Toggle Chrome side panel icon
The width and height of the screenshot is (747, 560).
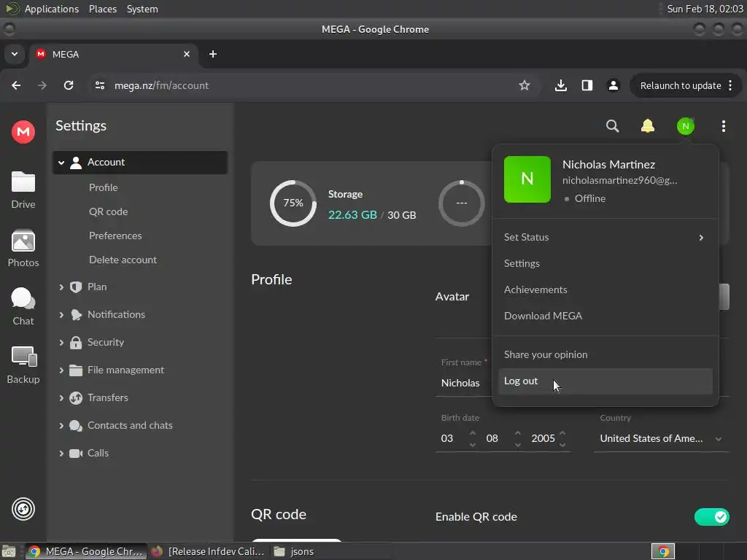(587, 85)
